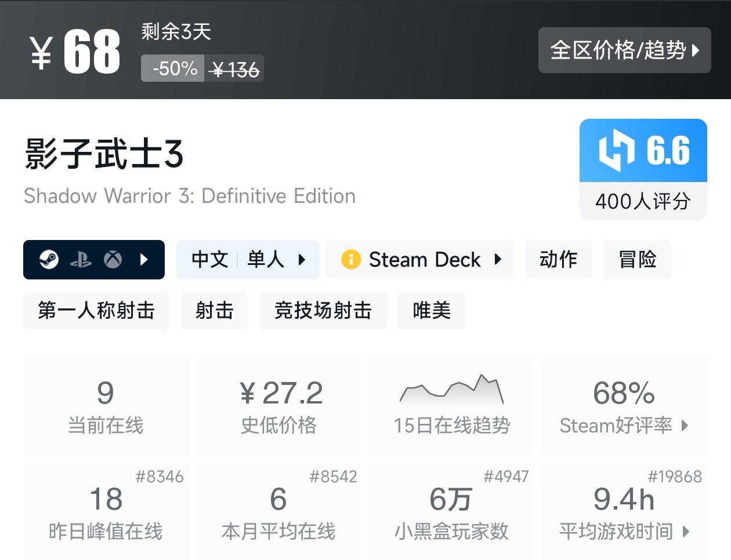Screen dimensions: 731x560
Task: Select the 冒险 genre tag
Action: point(638,259)
